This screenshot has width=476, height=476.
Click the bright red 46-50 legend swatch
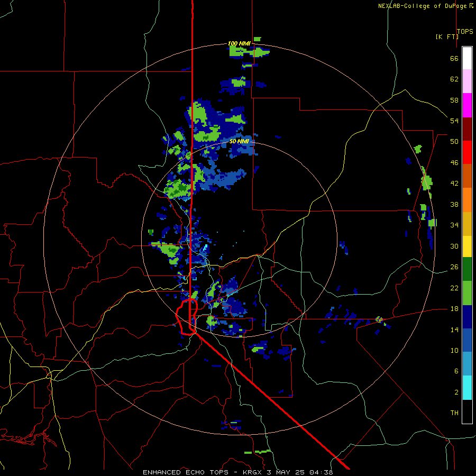(467, 152)
